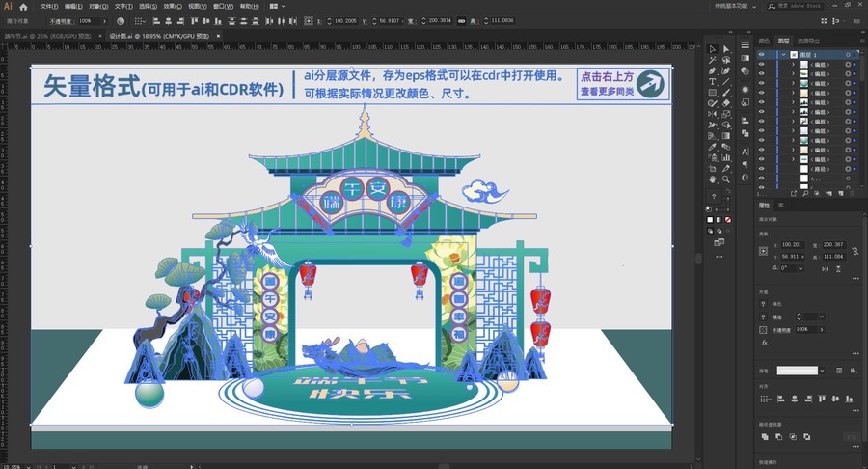The width and height of the screenshot is (868, 469).
Task: Open the rotation angle dropdown in Properties
Action: coord(800,268)
